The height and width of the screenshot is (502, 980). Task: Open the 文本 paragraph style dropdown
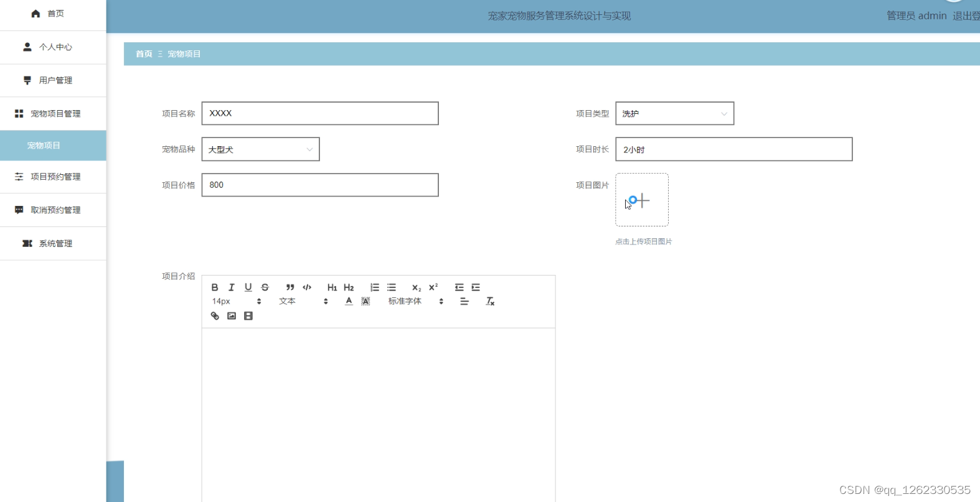click(303, 301)
